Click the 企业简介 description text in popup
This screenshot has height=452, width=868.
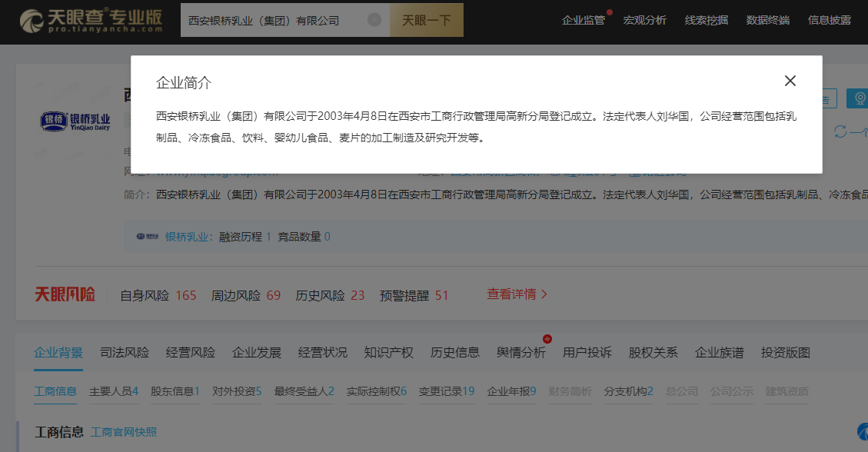(x=476, y=127)
